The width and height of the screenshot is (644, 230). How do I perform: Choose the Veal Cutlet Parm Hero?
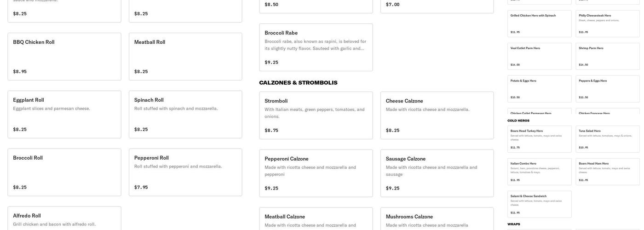point(540,56)
